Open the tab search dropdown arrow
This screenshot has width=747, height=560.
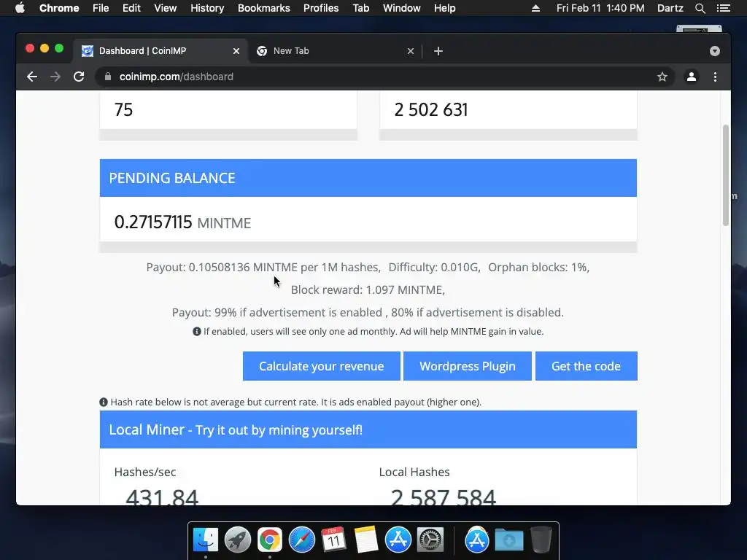click(715, 51)
